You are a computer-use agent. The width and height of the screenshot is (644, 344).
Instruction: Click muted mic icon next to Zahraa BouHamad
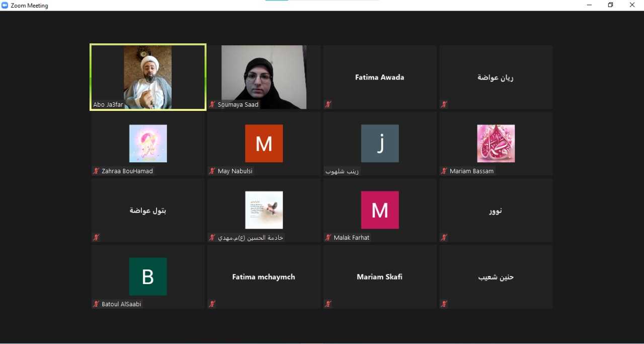click(96, 171)
